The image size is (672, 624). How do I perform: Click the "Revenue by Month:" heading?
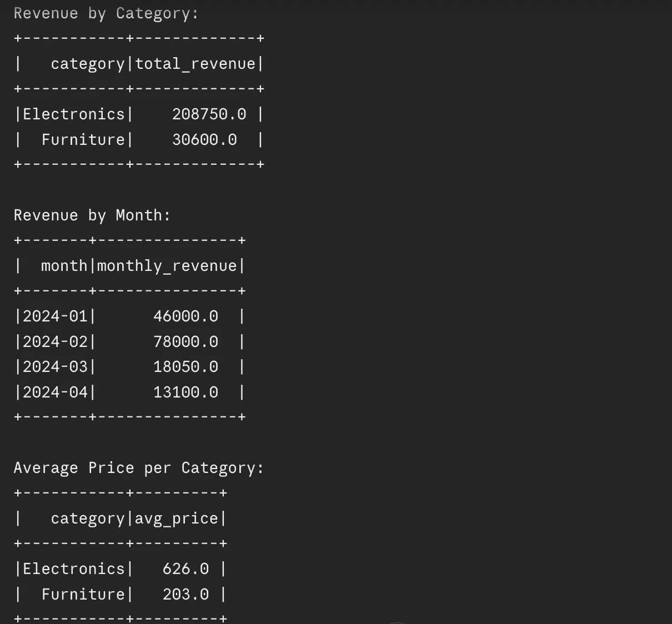(92, 215)
